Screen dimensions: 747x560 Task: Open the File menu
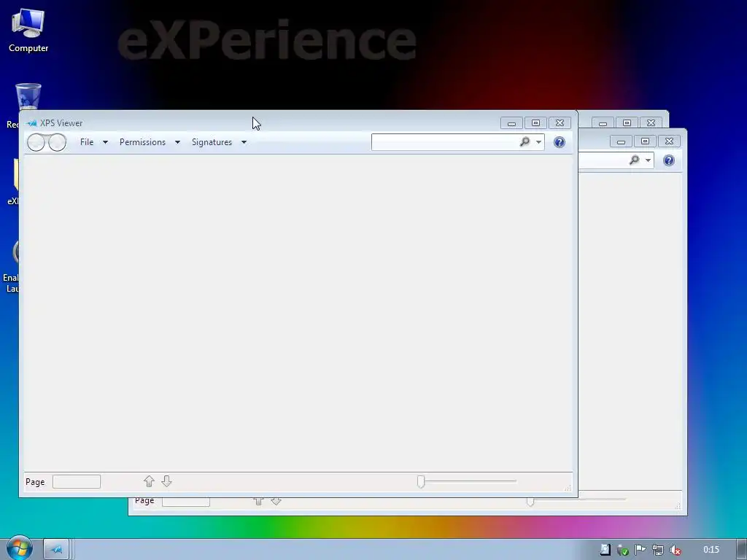[87, 142]
